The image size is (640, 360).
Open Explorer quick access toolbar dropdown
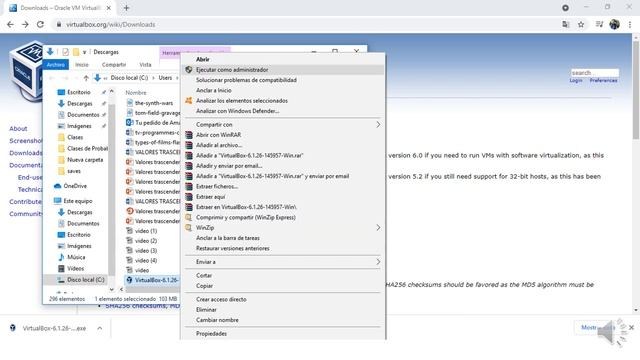[84, 52]
